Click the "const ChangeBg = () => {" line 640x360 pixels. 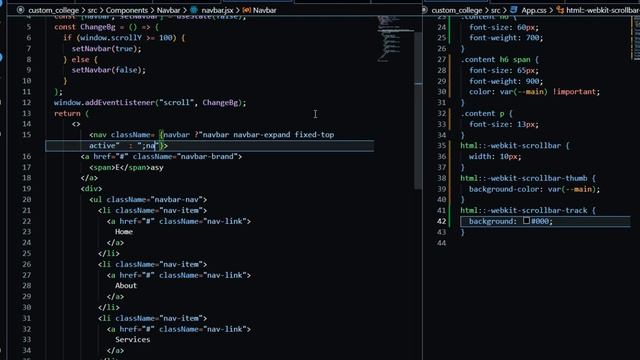(x=107, y=27)
